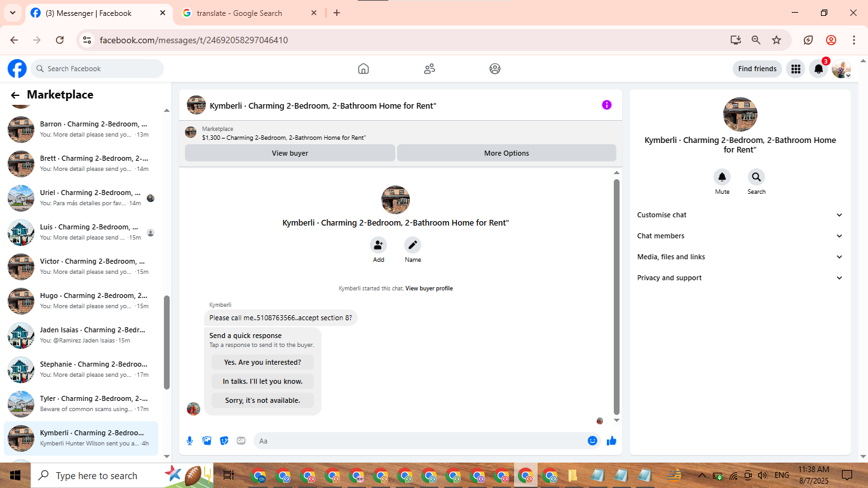
Task: Attach a photo file to the message
Action: pos(207,441)
